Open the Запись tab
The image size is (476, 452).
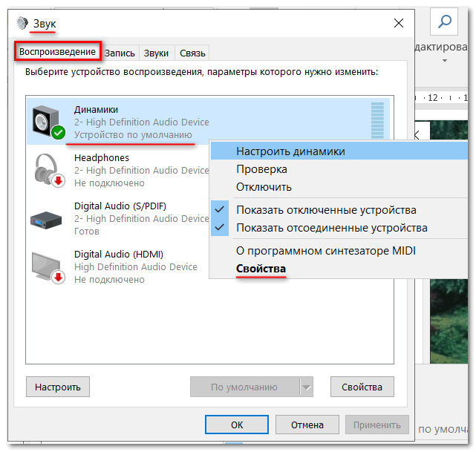(x=120, y=53)
